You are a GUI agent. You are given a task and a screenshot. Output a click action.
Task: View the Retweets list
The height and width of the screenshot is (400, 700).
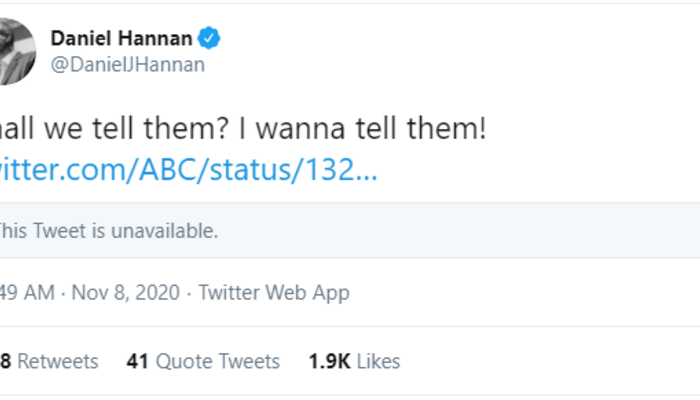click(x=58, y=361)
